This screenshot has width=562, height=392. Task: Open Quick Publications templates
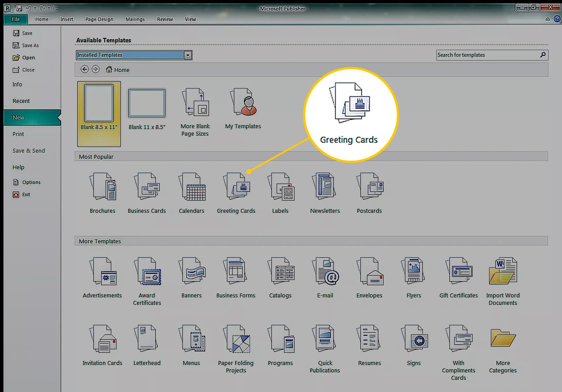[x=325, y=349]
